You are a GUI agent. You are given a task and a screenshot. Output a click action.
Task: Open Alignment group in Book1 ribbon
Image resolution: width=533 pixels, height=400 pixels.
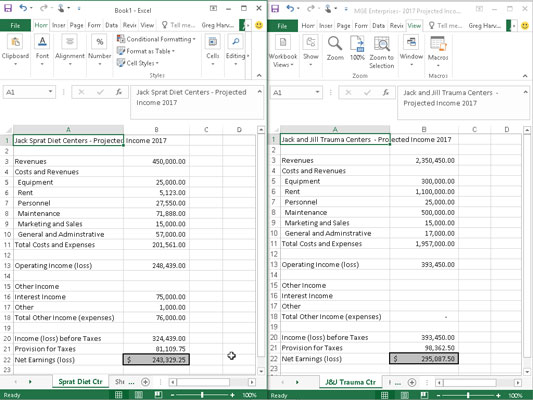point(70,51)
